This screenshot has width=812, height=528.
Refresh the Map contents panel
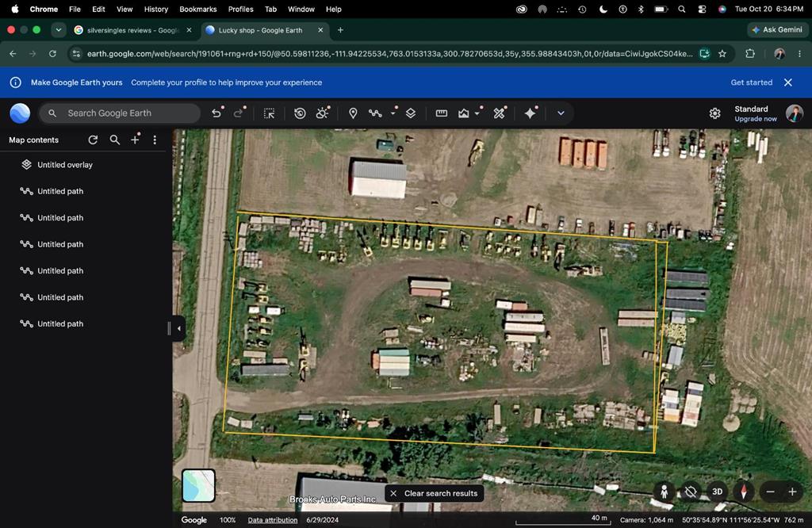pos(93,140)
